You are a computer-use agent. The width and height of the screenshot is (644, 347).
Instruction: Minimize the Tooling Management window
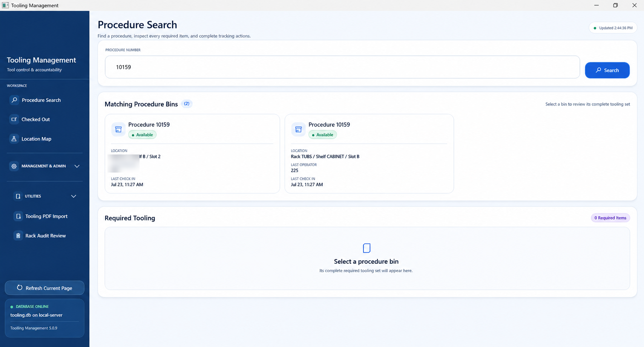click(596, 5)
